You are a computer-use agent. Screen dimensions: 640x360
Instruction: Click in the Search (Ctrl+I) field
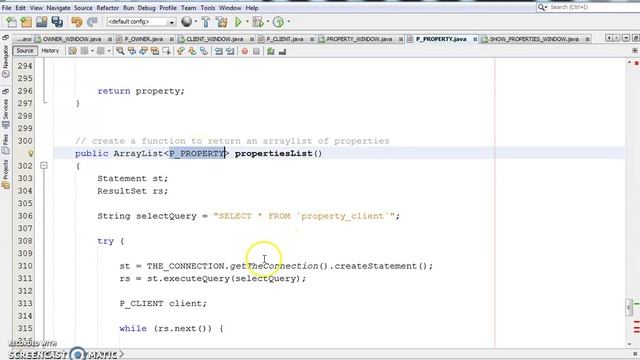click(x=594, y=7)
